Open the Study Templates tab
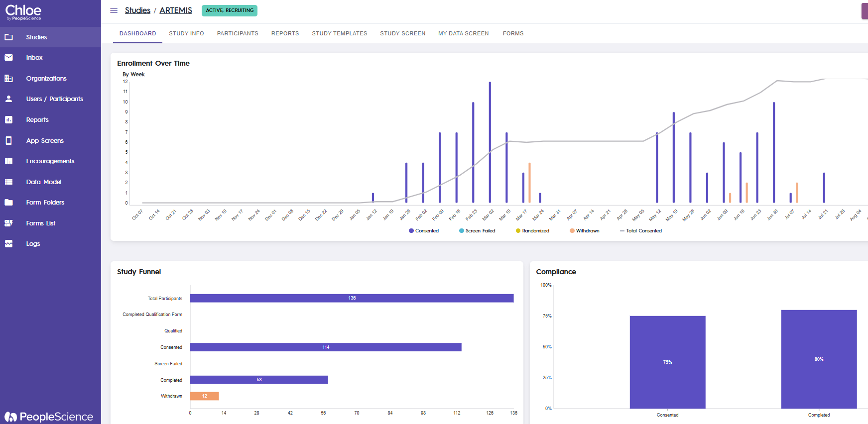 pyautogui.click(x=340, y=33)
